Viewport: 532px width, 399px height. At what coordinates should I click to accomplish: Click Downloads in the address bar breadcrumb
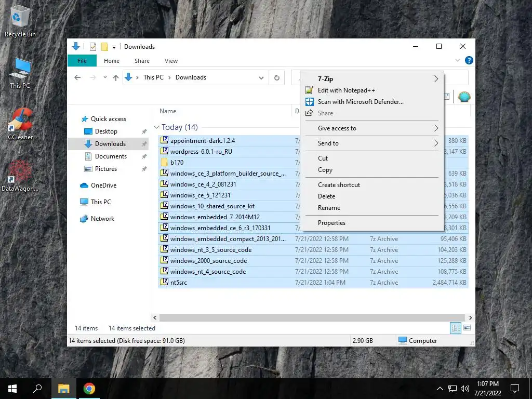coord(191,77)
